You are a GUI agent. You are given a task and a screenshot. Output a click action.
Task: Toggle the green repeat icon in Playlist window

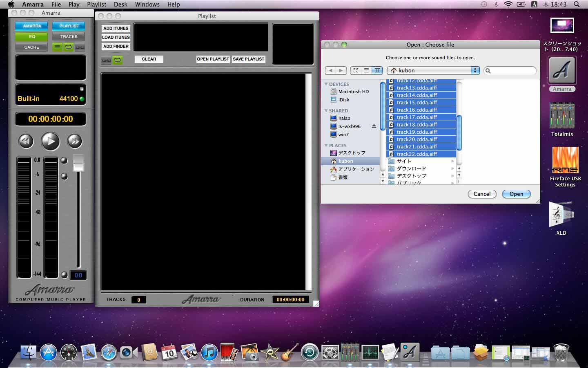coord(118,60)
